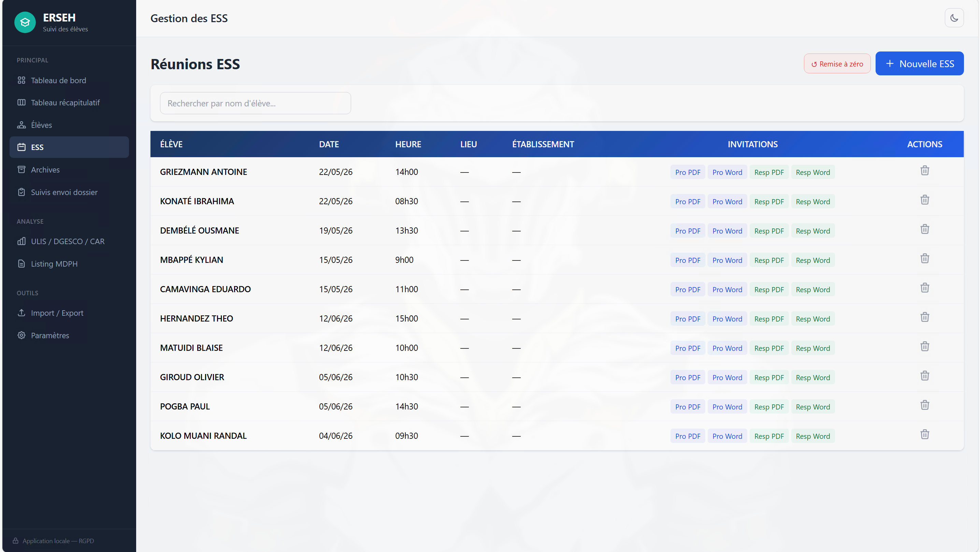
Task: Click the Remise à zéro button
Action: [837, 63]
